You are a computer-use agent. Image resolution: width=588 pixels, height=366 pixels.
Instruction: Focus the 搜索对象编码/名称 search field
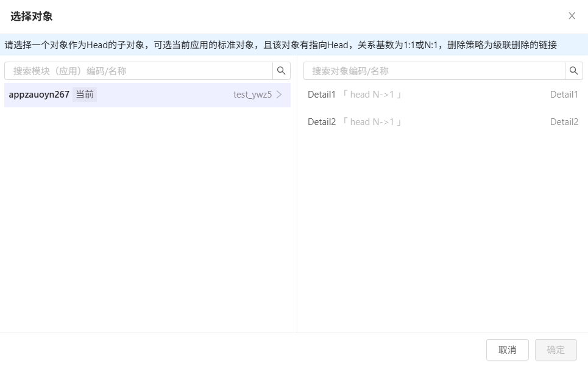[434, 71]
